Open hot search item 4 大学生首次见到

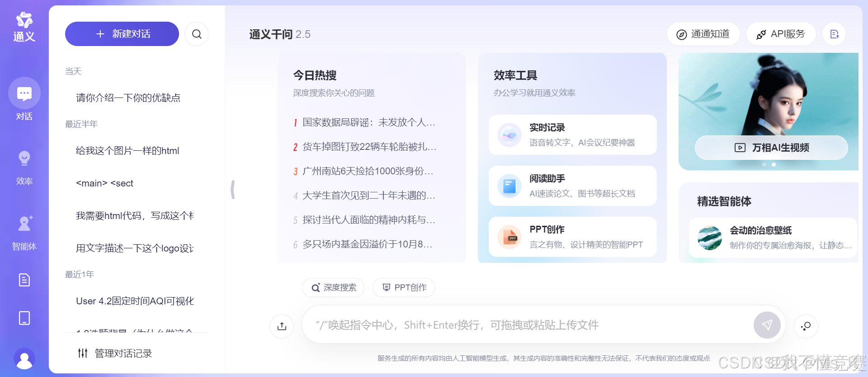pyautogui.click(x=364, y=195)
